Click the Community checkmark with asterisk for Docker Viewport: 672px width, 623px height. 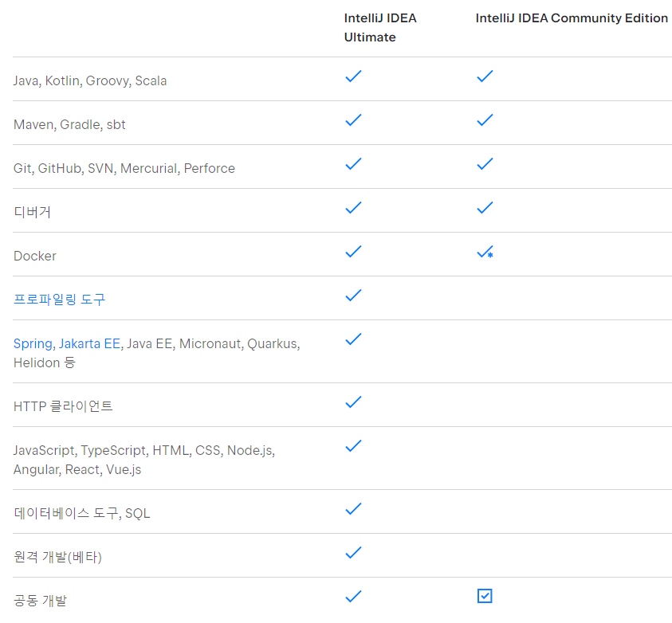(x=485, y=253)
